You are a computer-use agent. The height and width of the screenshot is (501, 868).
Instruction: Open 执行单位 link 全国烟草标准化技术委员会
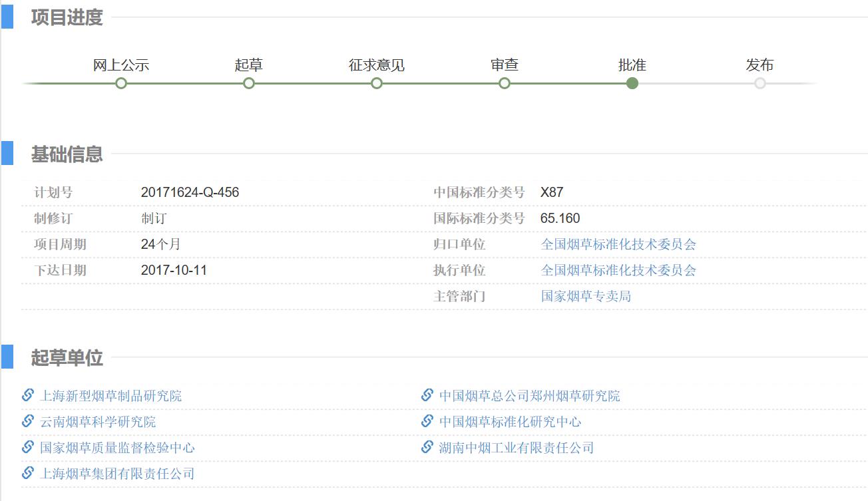pos(618,270)
